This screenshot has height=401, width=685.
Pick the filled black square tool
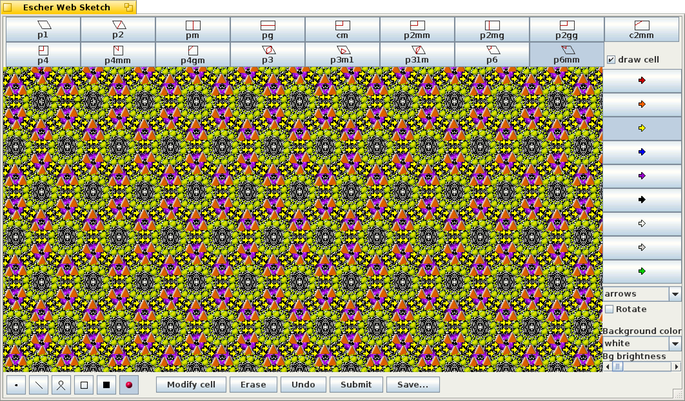pos(106,385)
